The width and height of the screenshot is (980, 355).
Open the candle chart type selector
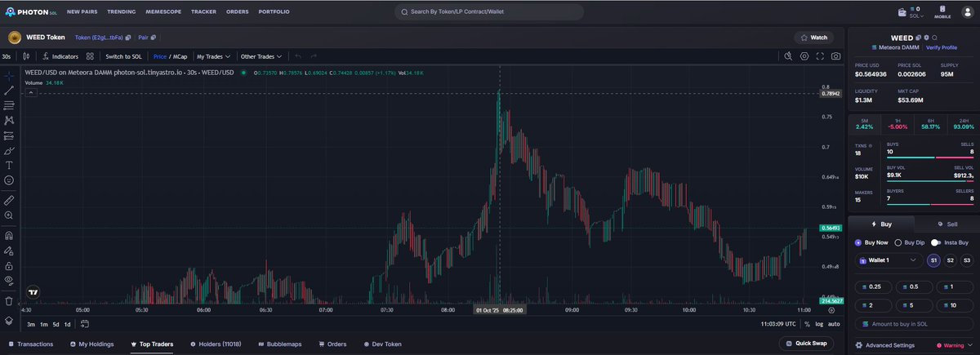tap(27, 56)
